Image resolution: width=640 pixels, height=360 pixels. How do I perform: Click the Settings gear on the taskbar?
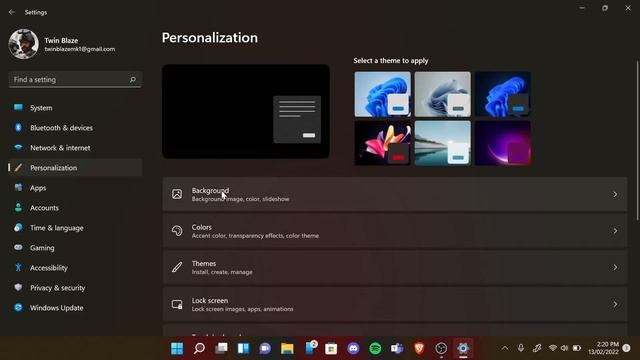463,349
